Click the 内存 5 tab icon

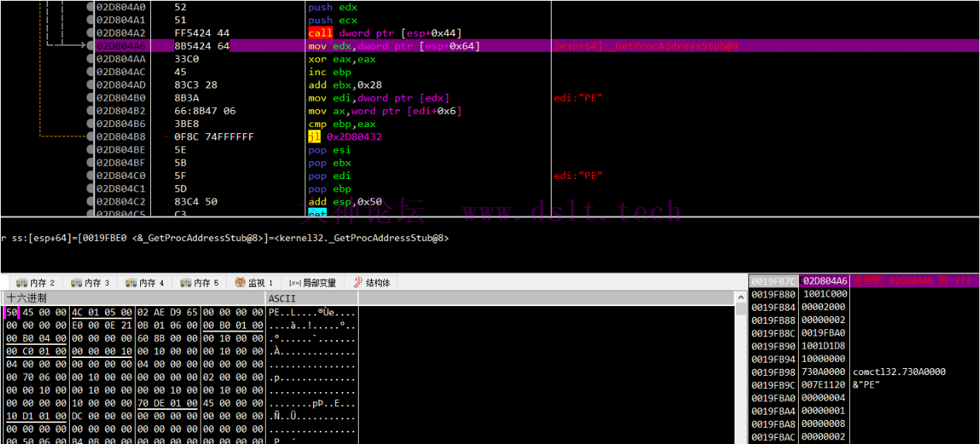[x=185, y=283]
